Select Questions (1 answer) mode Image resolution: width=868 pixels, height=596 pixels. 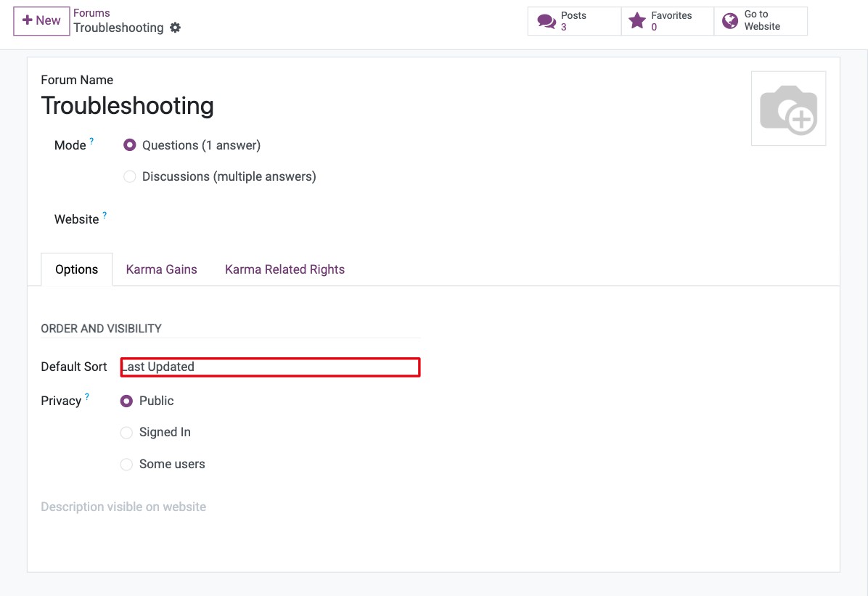pos(129,145)
